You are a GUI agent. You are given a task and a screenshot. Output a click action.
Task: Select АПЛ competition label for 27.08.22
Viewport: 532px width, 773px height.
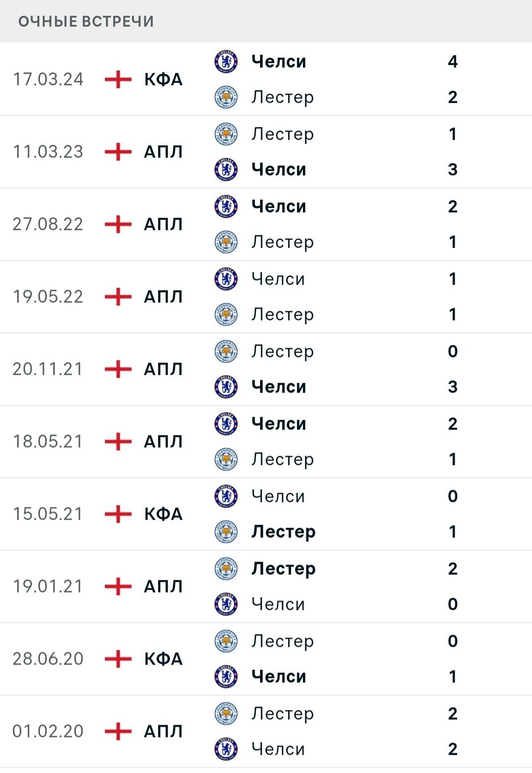pyautogui.click(x=164, y=224)
